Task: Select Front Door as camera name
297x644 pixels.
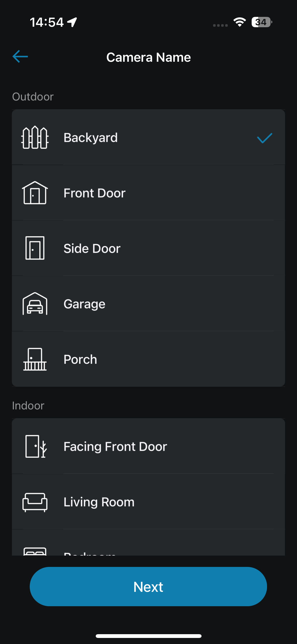Action: (148, 193)
